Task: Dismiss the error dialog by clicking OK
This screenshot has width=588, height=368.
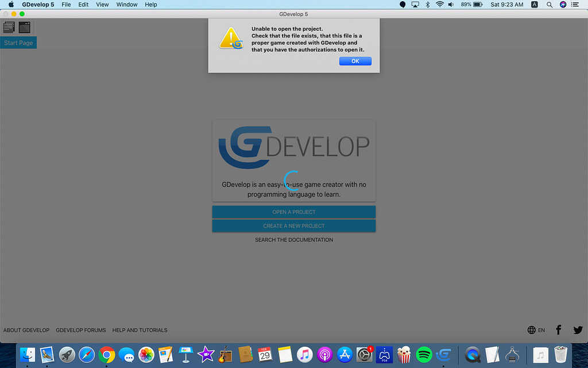Action: 355,61
